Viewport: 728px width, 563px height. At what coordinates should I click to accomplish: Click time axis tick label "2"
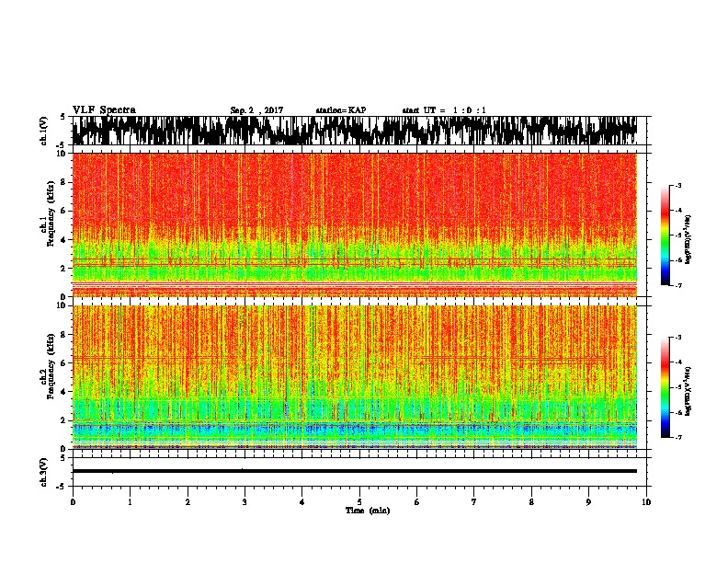(x=188, y=502)
